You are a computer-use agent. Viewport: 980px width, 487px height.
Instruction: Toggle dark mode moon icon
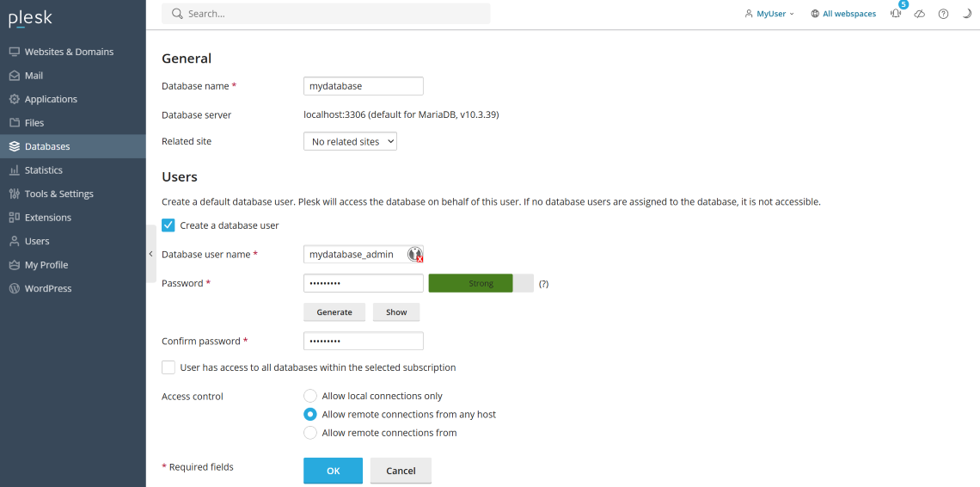[966, 14]
